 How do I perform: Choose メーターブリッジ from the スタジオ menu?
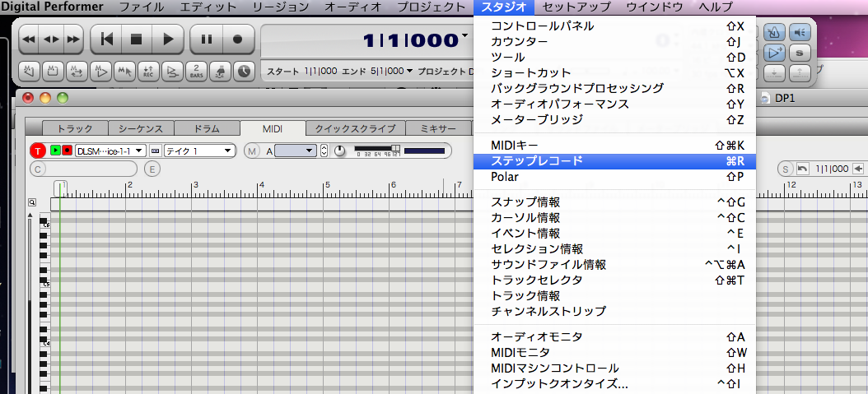614,119
